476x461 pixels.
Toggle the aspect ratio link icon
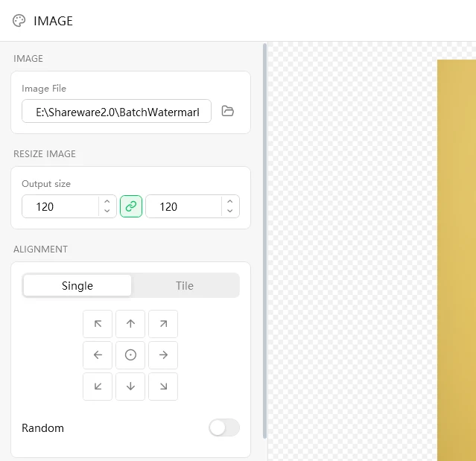(x=131, y=206)
